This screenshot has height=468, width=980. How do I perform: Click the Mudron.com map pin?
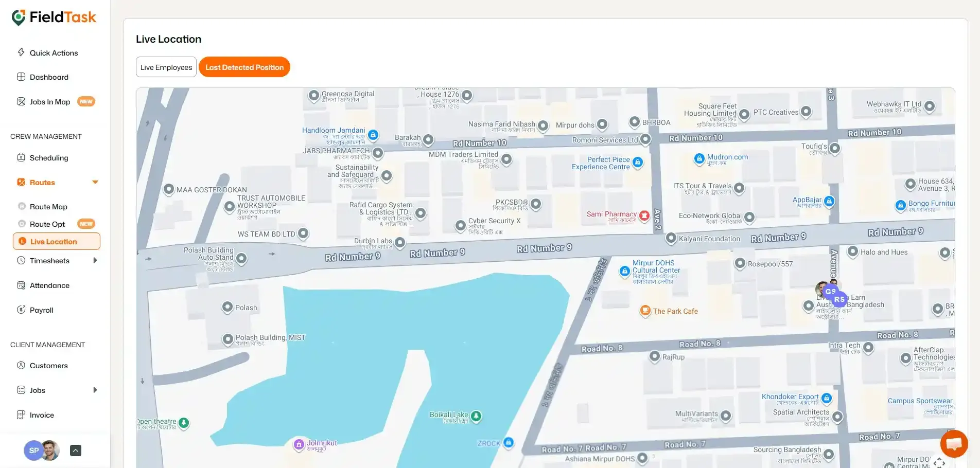coord(699,158)
